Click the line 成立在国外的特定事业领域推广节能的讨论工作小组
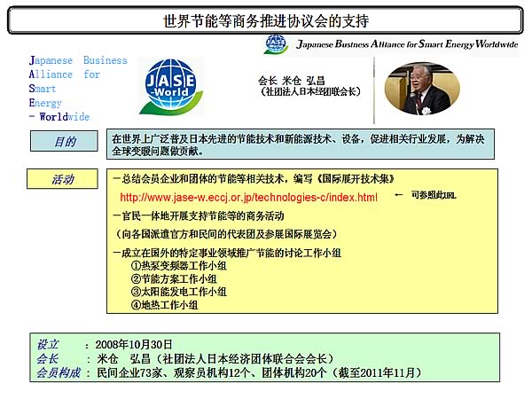The width and height of the screenshot is (532, 399). pyautogui.click(x=227, y=253)
